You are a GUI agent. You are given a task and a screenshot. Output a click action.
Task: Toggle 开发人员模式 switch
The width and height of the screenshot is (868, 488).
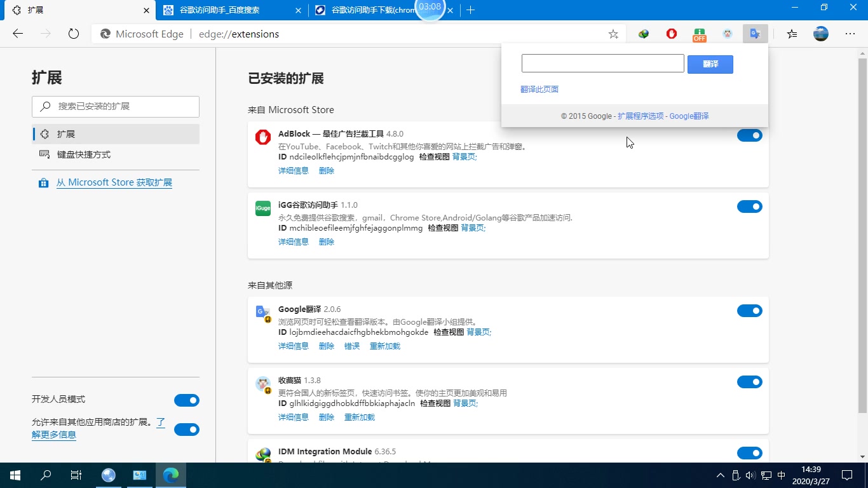tap(187, 400)
